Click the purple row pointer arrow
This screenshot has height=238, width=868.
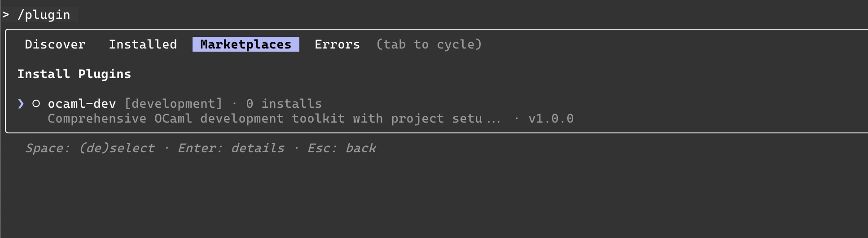(x=21, y=104)
